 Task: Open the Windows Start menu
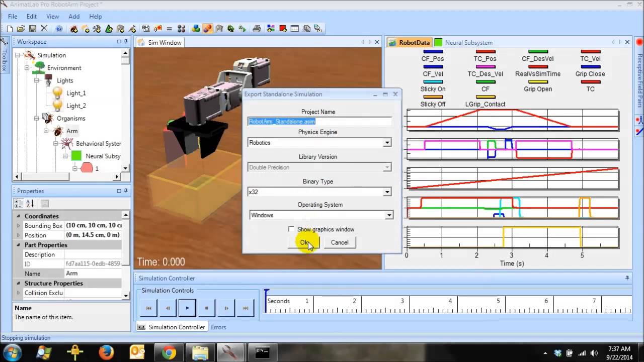(x=12, y=352)
